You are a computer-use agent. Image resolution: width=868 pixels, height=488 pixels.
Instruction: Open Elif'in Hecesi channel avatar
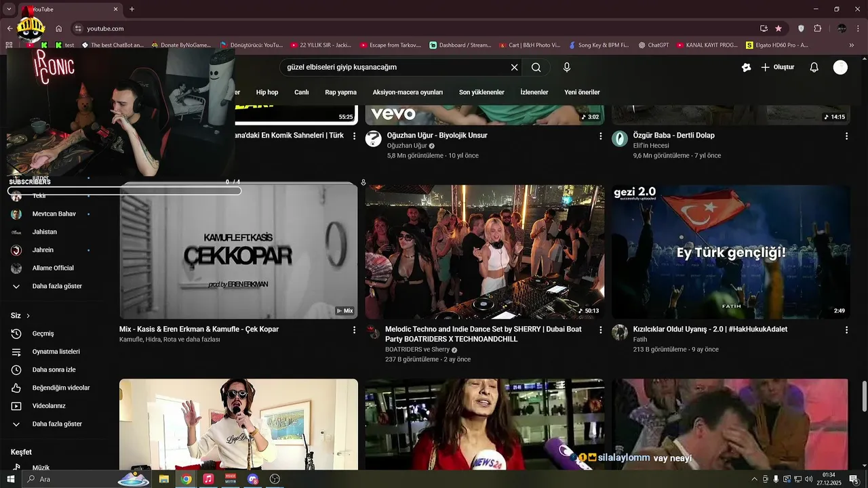[620, 139]
